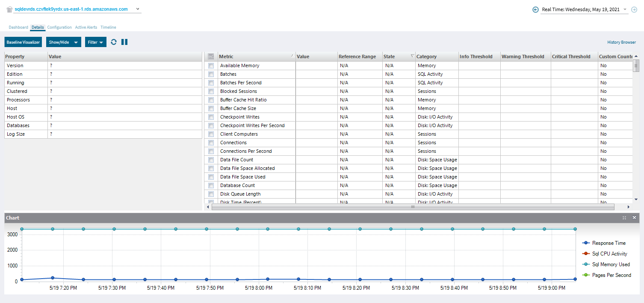Screen dimensions: 644x303
Task: Click the refresh icon in the toolbar
Action: pos(114,42)
